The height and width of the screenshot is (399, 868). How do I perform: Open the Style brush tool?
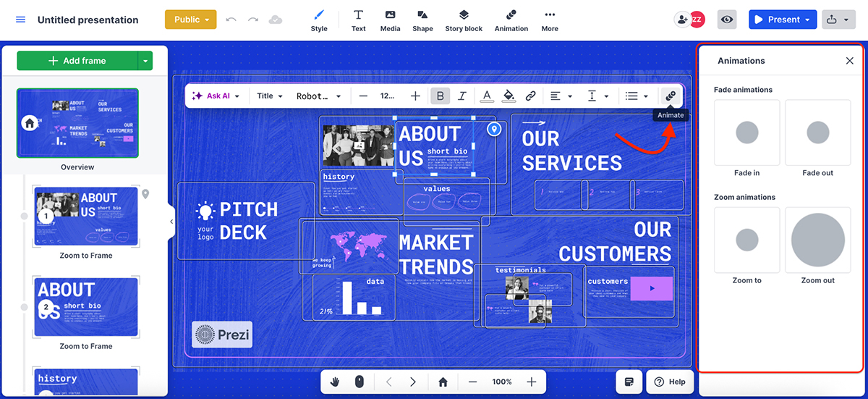coord(319,20)
